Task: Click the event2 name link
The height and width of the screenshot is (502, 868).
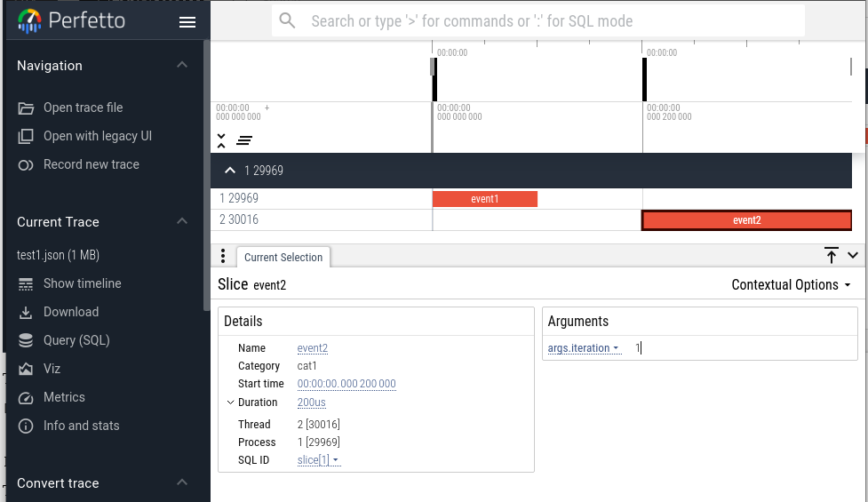Action: click(x=312, y=348)
